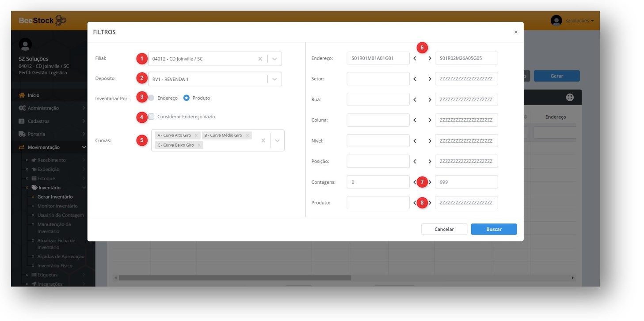Open the Curvas dropdown arrow
644x321 pixels.
tap(277, 140)
